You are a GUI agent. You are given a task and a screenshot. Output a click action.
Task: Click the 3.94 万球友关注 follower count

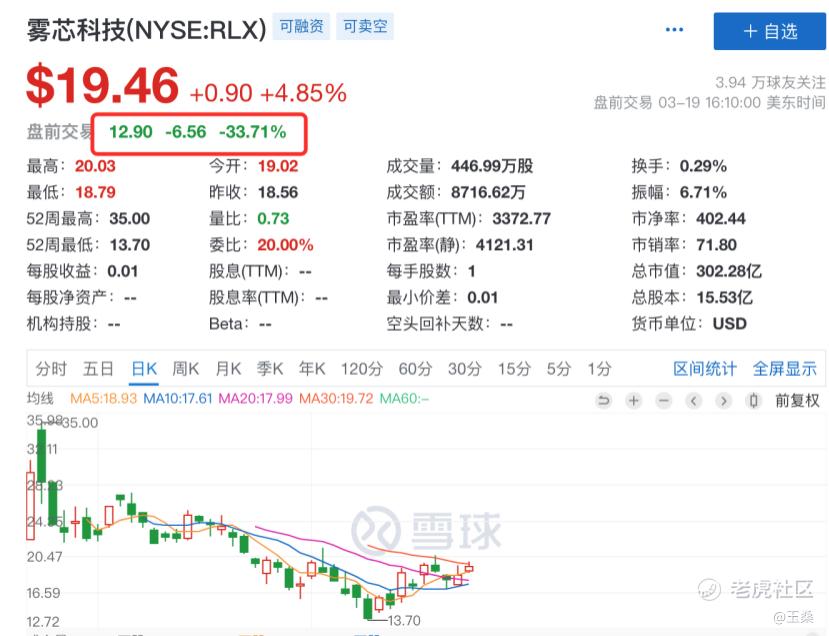pyautogui.click(x=770, y=82)
